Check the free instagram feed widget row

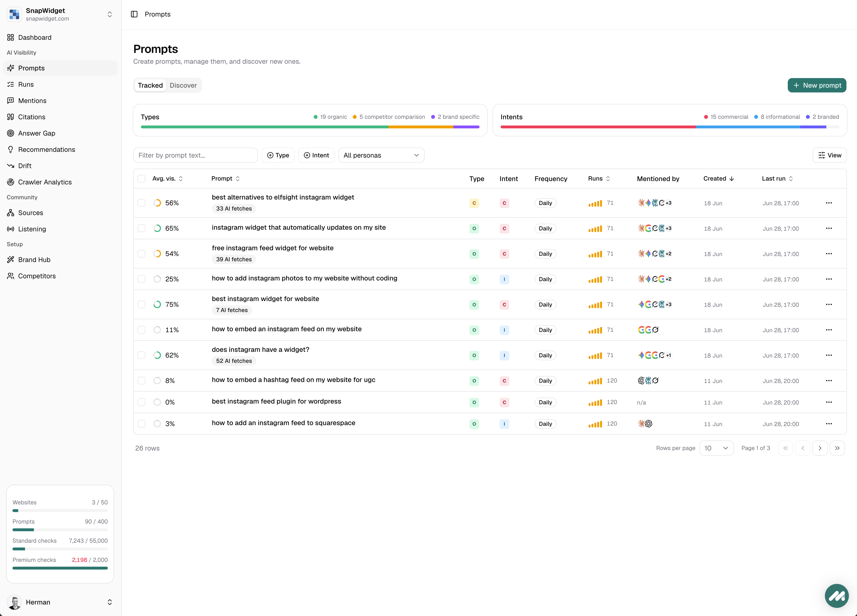coord(141,254)
